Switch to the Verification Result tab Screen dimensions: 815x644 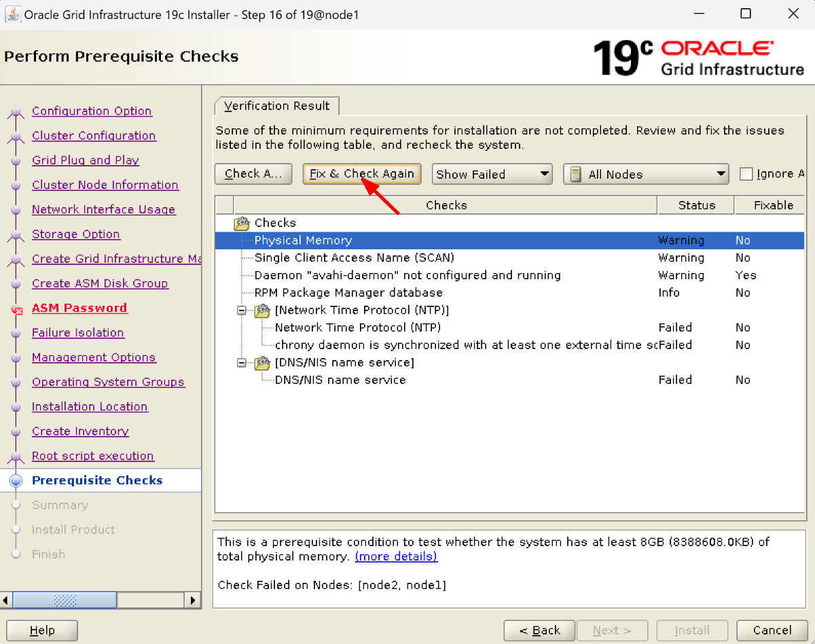[276, 105]
